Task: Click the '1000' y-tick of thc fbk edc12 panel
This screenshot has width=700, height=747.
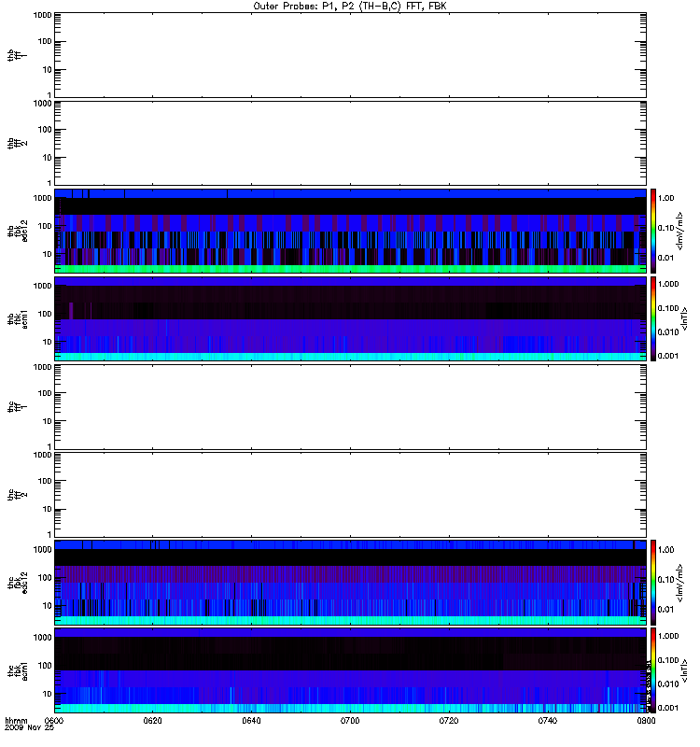Action: pos(42,549)
